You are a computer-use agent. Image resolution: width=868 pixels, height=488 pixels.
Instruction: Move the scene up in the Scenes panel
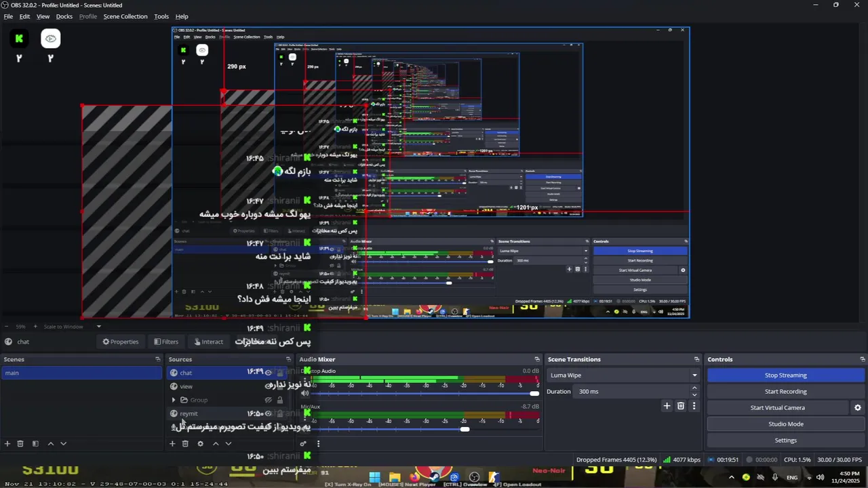[x=50, y=443]
